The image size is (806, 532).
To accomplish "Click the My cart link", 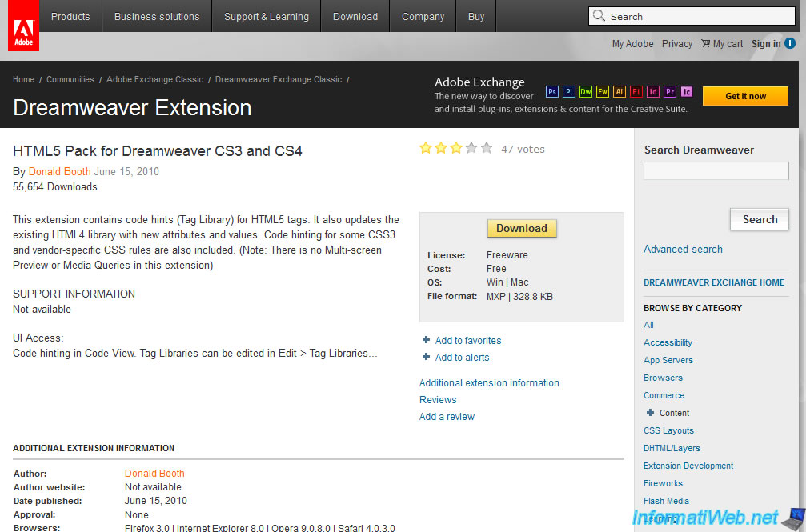I will [728, 44].
